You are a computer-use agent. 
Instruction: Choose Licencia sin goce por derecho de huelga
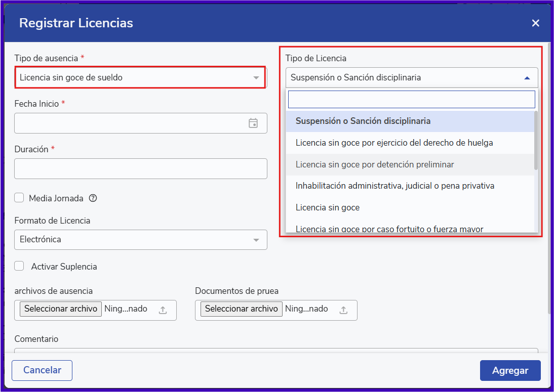[x=394, y=143]
